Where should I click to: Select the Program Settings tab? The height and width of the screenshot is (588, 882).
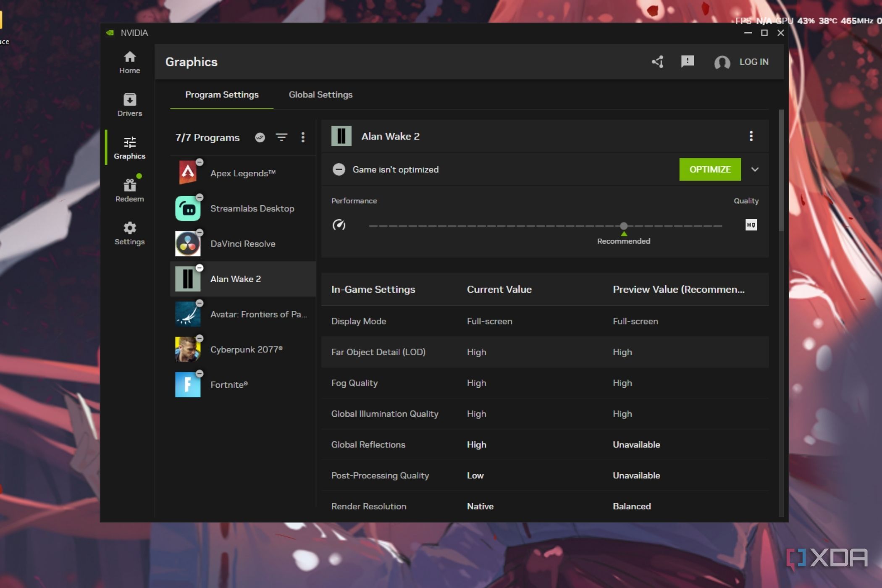point(222,95)
